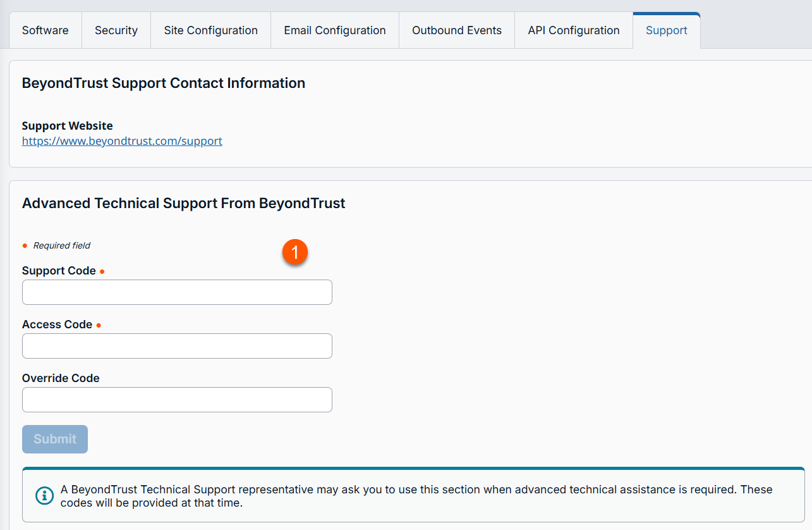Click the BeyondTrust Support Contact Information heading
812x530 pixels.
pos(164,83)
